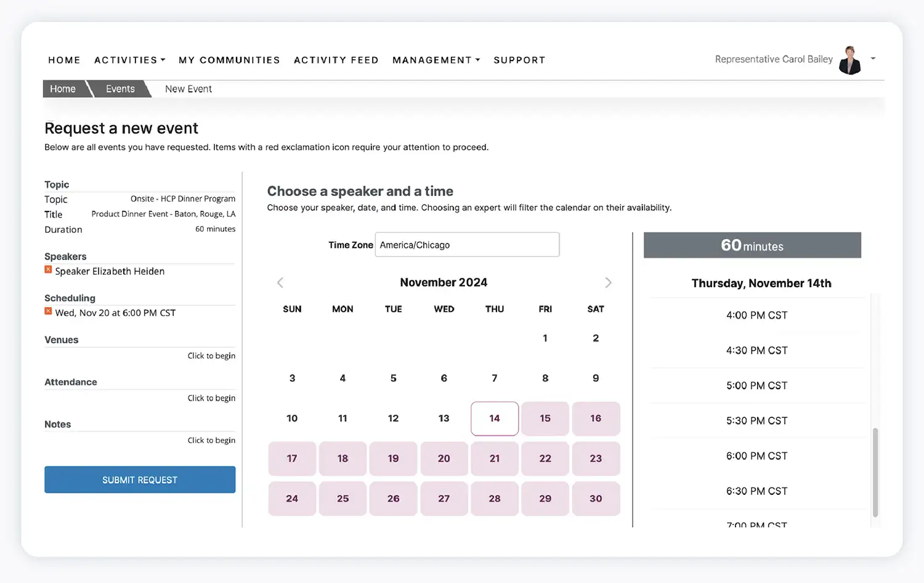This screenshot has width=924, height=583.
Task: Click the red alert icon beside Wed, Nov 20
Action: 48,311
